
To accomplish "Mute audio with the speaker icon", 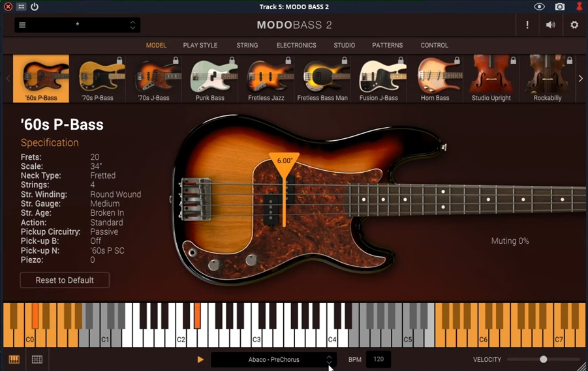I will pos(550,25).
